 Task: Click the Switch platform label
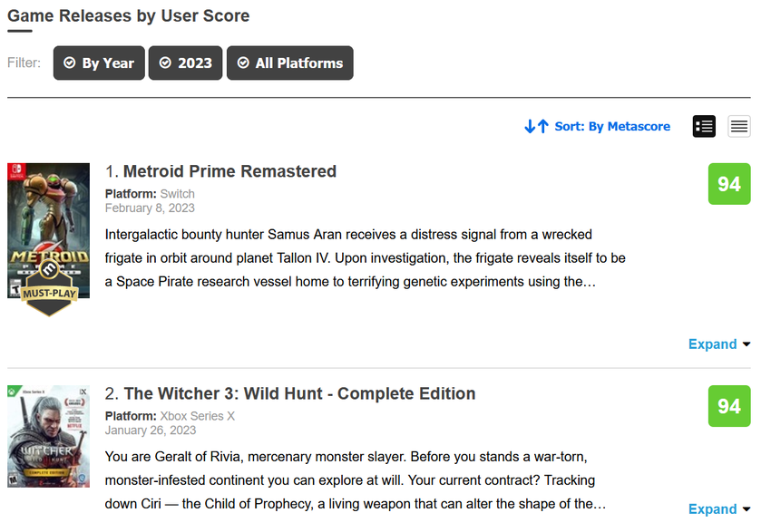point(177,194)
